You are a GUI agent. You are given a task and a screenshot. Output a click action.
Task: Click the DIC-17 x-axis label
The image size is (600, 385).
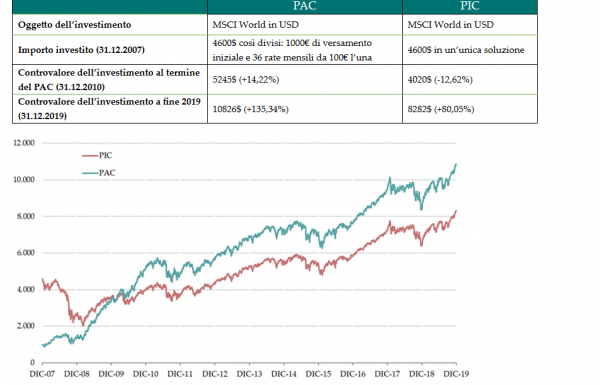point(387,374)
